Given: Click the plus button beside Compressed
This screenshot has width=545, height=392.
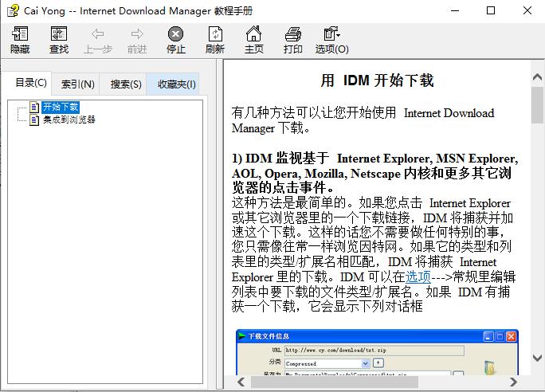Looking at the screenshot, I should point(378,363).
